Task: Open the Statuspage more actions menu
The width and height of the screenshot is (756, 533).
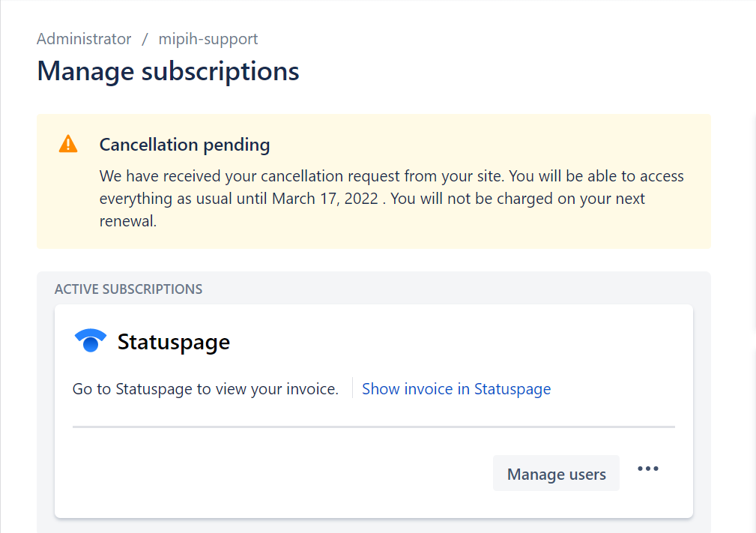Action: 647,469
